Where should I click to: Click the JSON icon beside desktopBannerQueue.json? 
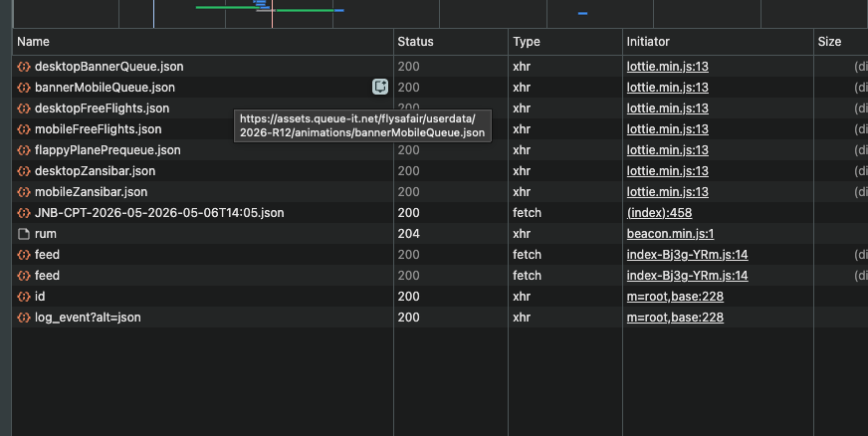[23, 67]
